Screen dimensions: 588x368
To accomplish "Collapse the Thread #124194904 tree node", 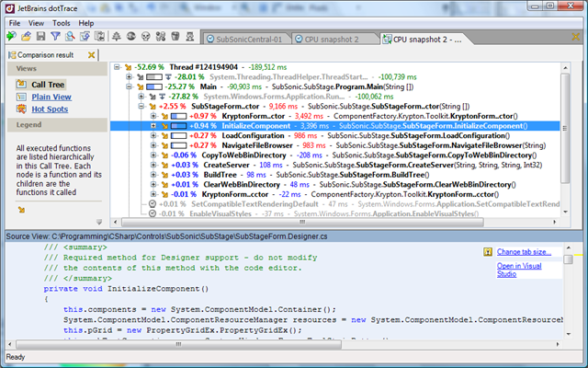I will pos(116,67).
